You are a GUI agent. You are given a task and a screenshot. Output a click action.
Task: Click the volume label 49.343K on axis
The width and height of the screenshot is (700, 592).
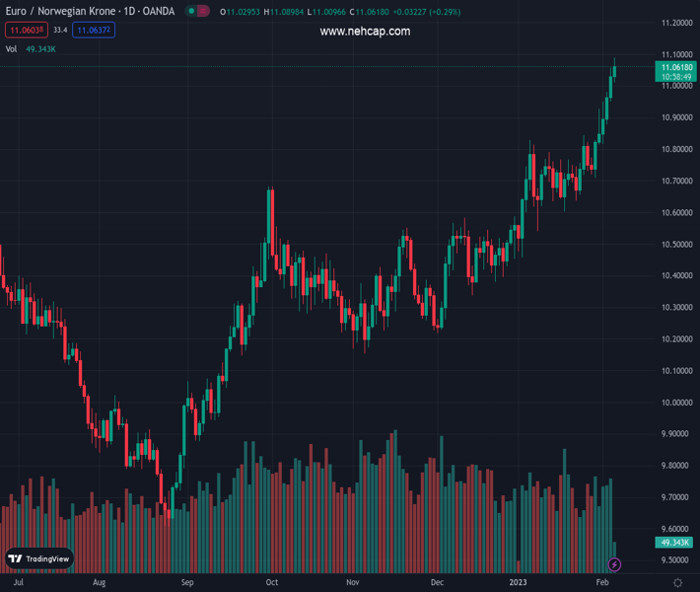(676, 543)
